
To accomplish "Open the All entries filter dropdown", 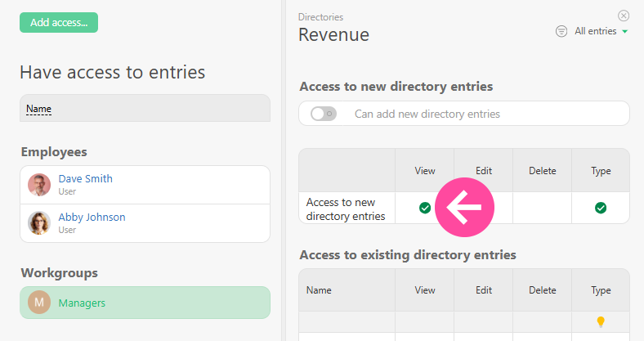I will point(595,31).
